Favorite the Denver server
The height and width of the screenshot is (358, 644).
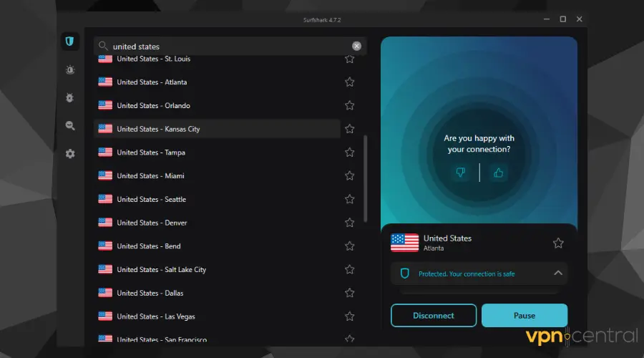click(349, 223)
